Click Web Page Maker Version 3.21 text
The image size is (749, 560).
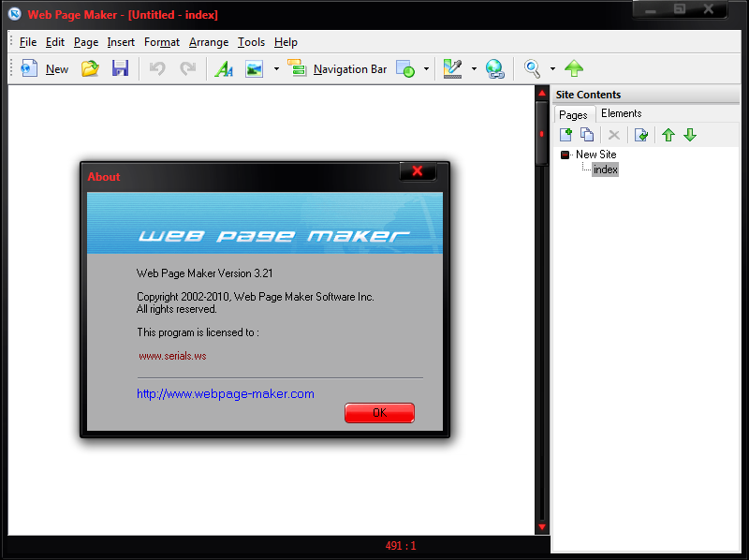[204, 273]
